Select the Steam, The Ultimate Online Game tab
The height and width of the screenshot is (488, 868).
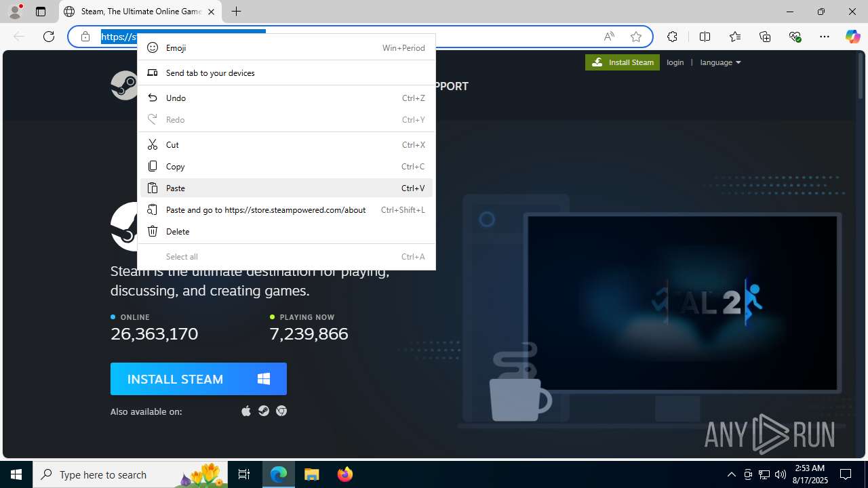[x=140, y=12]
